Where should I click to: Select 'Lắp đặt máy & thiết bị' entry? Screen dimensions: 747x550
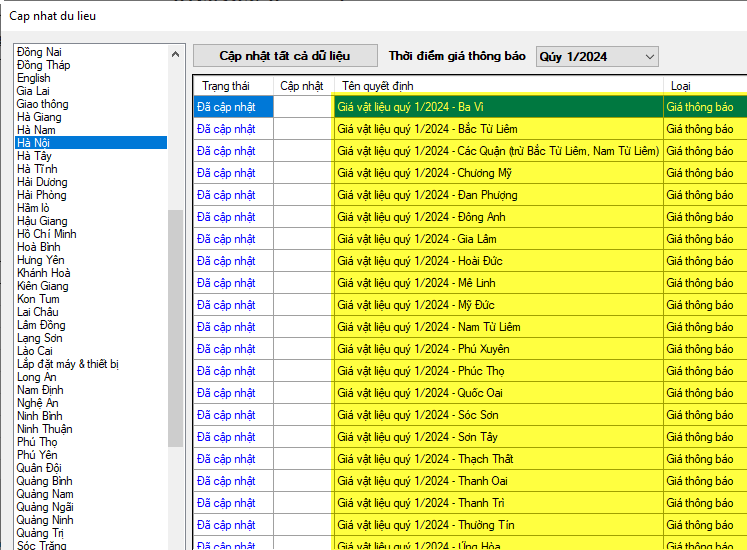(x=68, y=364)
